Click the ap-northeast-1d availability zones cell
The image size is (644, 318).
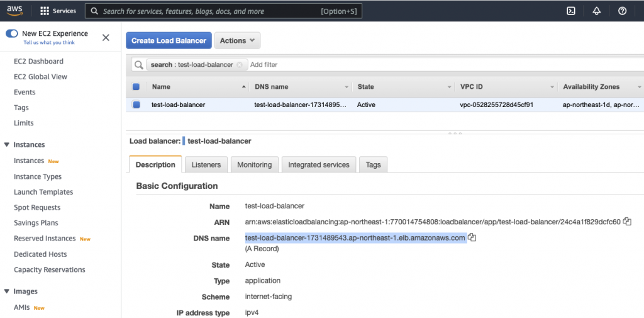tap(601, 105)
